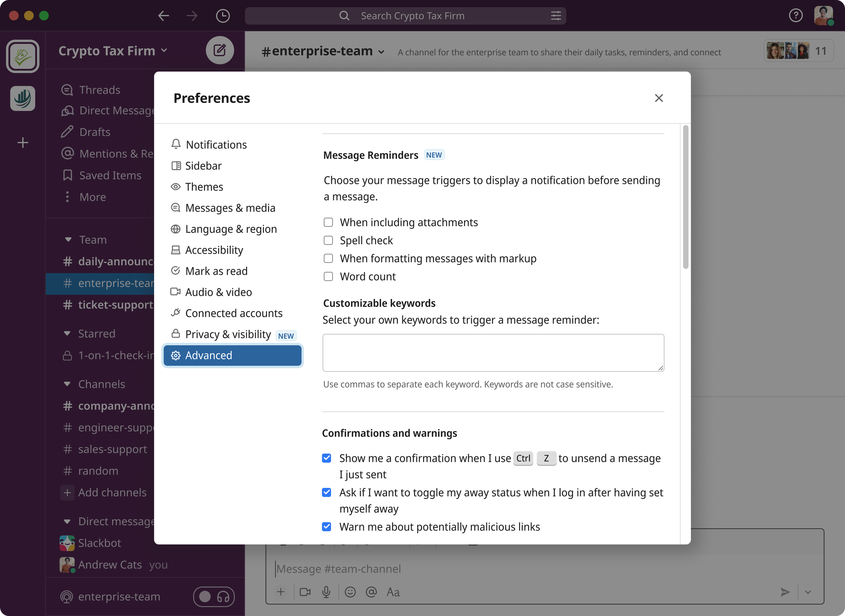Image resolution: width=845 pixels, height=616 pixels.
Task: Click the compose new message icon
Action: 220,50
